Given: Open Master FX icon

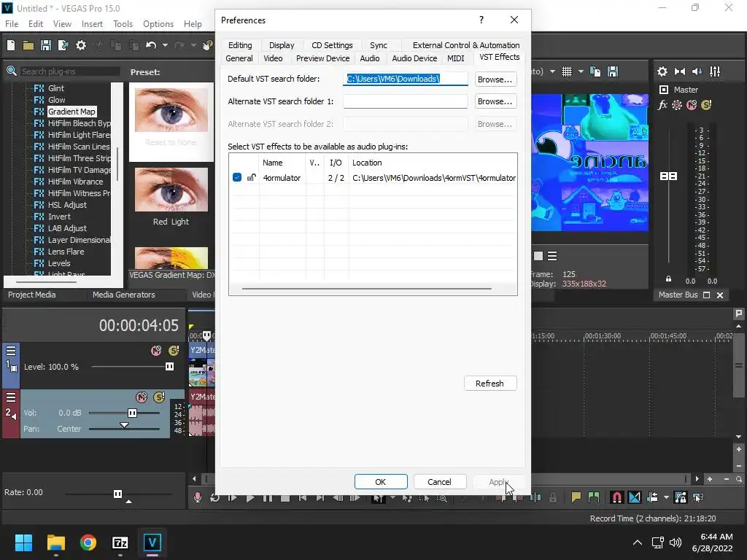Looking at the screenshot, I should [662, 105].
